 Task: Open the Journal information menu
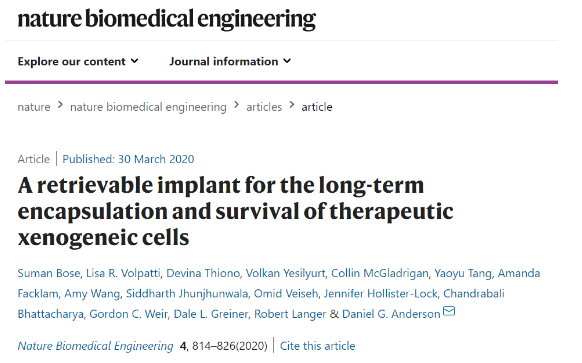pos(230,61)
